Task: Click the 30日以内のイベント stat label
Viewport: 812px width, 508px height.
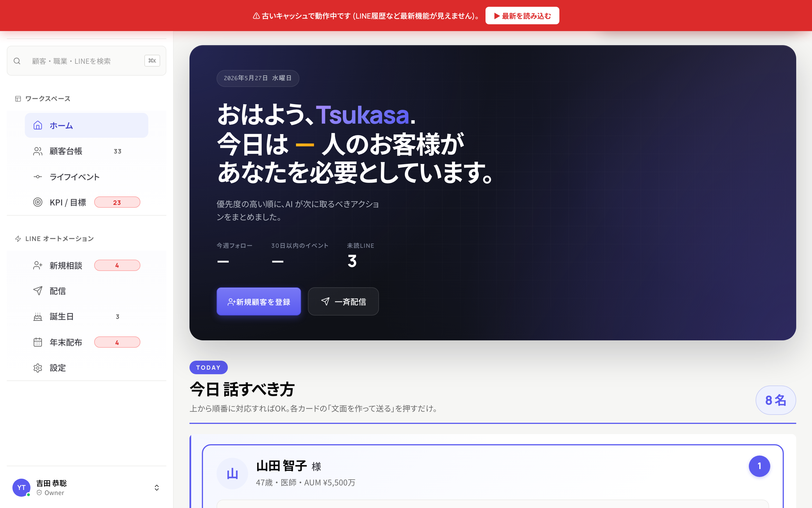Action: [300, 246]
